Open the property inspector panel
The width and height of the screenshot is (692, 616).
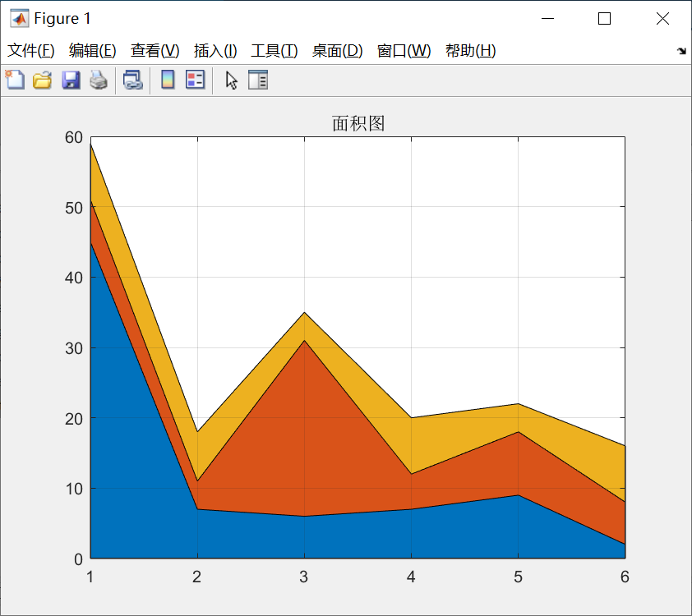(x=258, y=80)
